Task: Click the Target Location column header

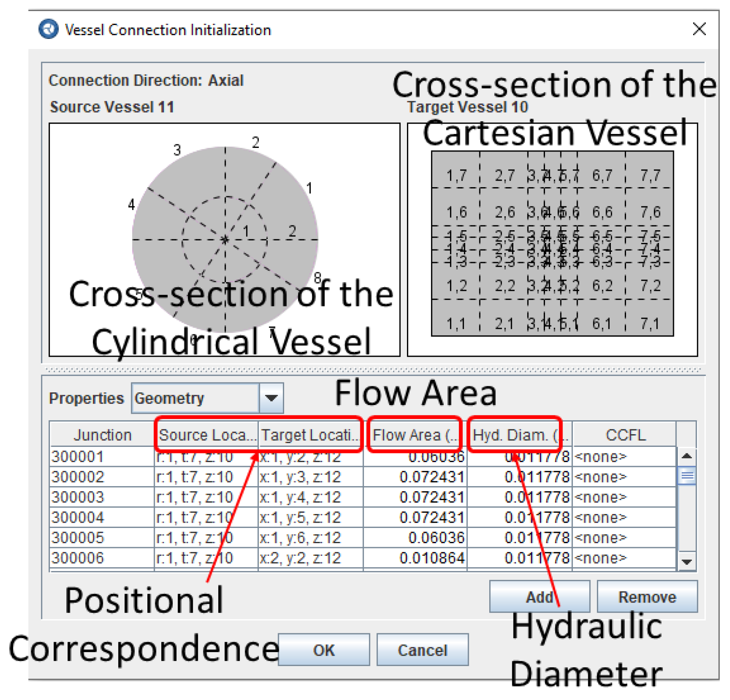Action: point(310,435)
